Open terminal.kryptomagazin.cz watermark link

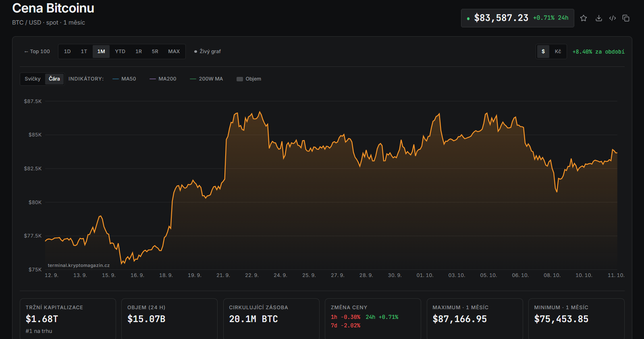pos(79,265)
